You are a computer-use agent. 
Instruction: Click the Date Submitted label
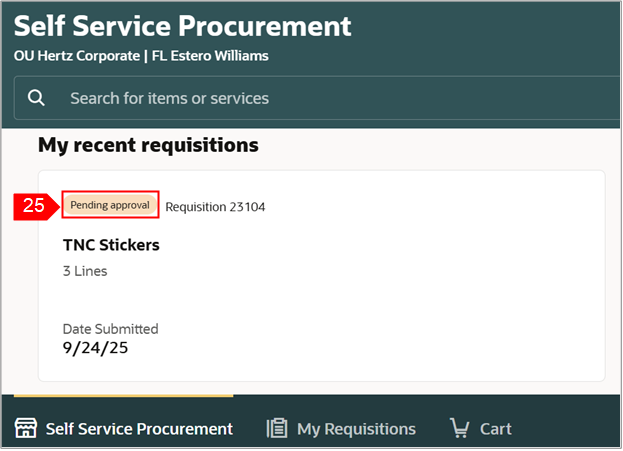pos(110,329)
